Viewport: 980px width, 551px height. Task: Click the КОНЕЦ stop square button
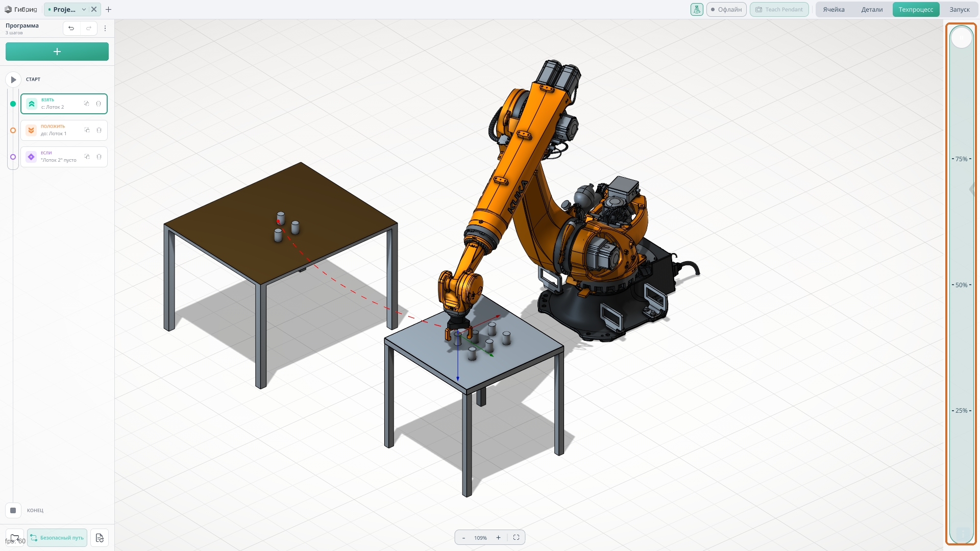click(x=13, y=510)
